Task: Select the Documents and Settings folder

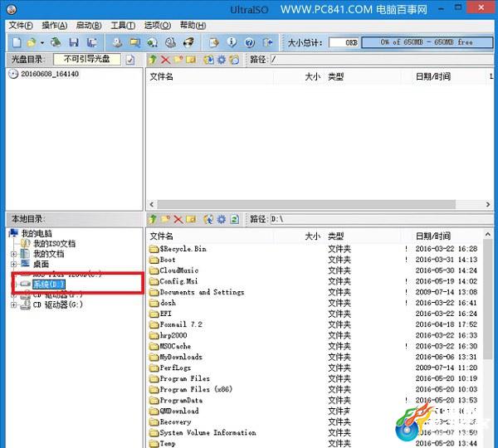Action: [x=197, y=292]
